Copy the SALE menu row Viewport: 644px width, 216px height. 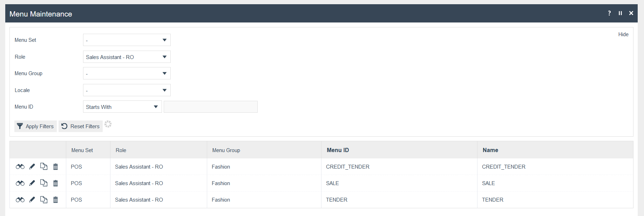[44, 183]
